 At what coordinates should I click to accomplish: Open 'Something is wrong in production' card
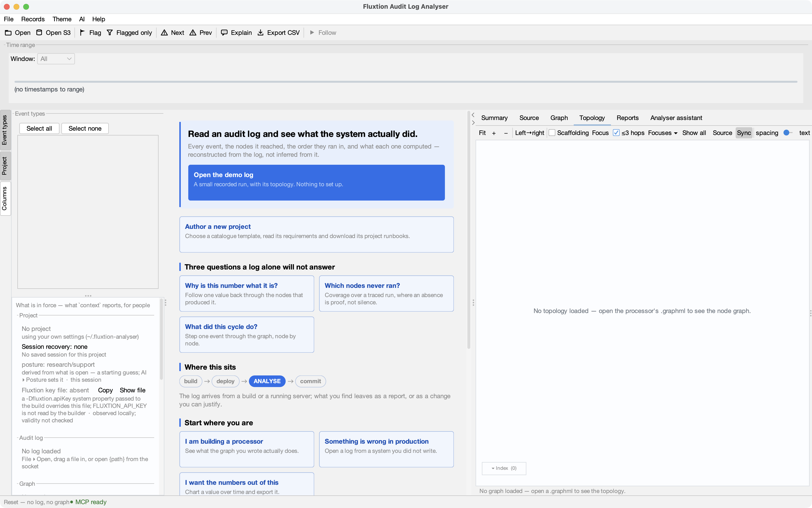(386, 449)
